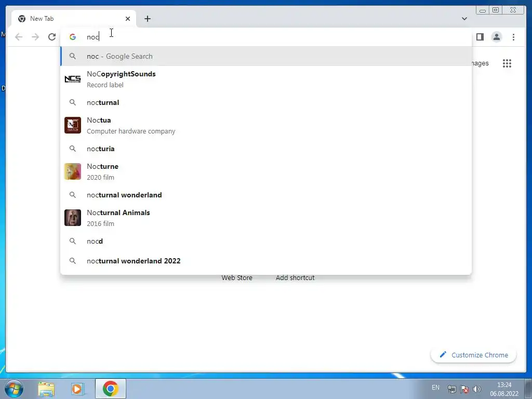Pick the 'nocd' suggestion
Image resolution: width=532 pixels, height=399 pixels.
coord(266,241)
